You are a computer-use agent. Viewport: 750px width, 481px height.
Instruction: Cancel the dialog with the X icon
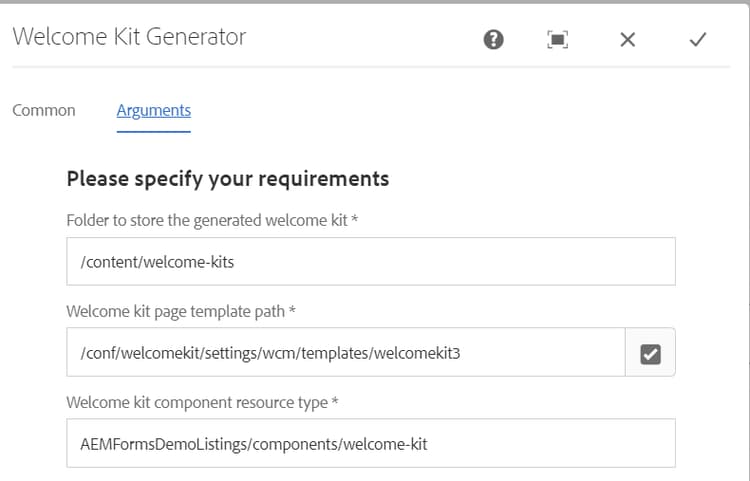point(628,39)
